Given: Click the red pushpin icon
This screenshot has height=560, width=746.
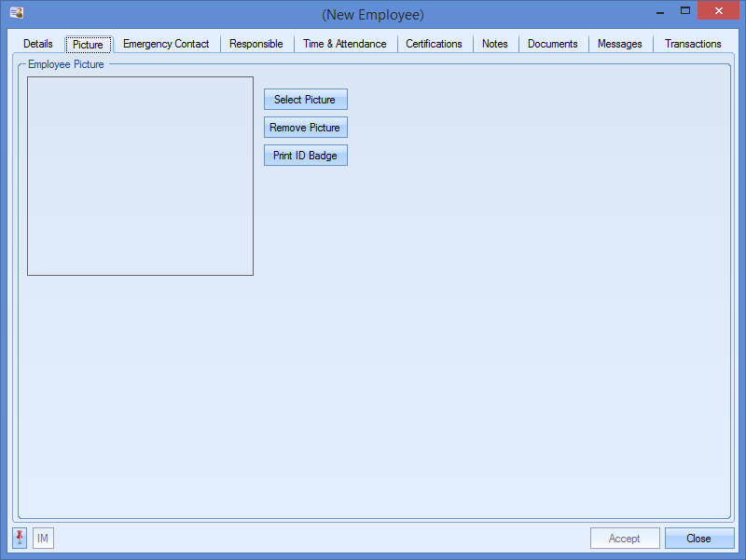Looking at the screenshot, I should 20,539.
